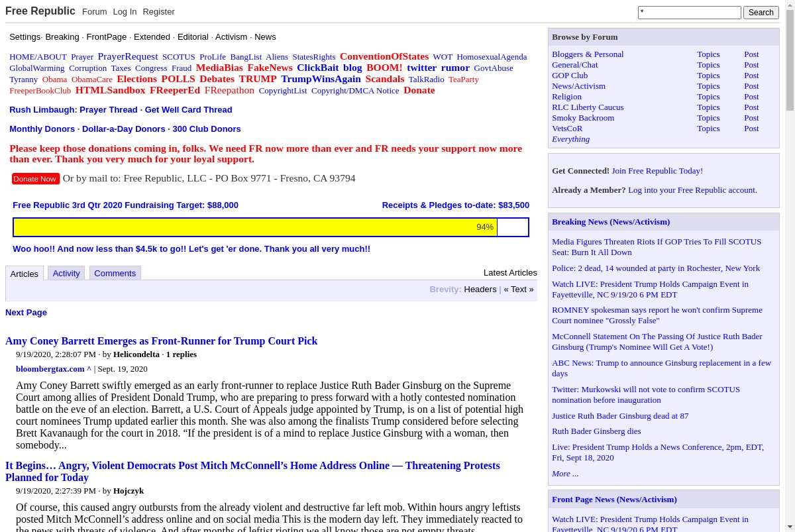The width and height of the screenshot is (795, 532).
Task: Click the yellow 94% fundraising progress bar
Action: 255,227
